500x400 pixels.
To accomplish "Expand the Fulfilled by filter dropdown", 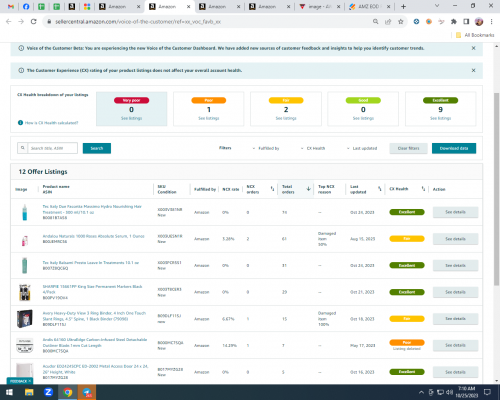I will pyautogui.click(x=266, y=148).
